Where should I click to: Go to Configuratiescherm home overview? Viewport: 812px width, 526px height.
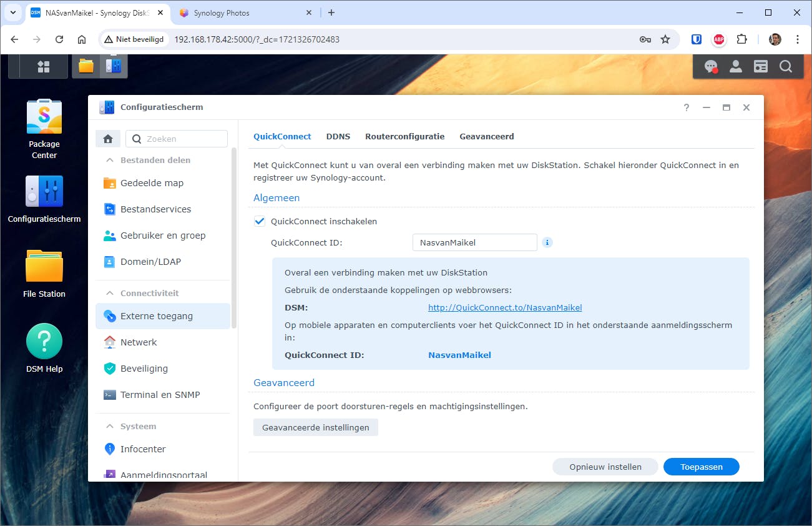(x=108, y=139)
